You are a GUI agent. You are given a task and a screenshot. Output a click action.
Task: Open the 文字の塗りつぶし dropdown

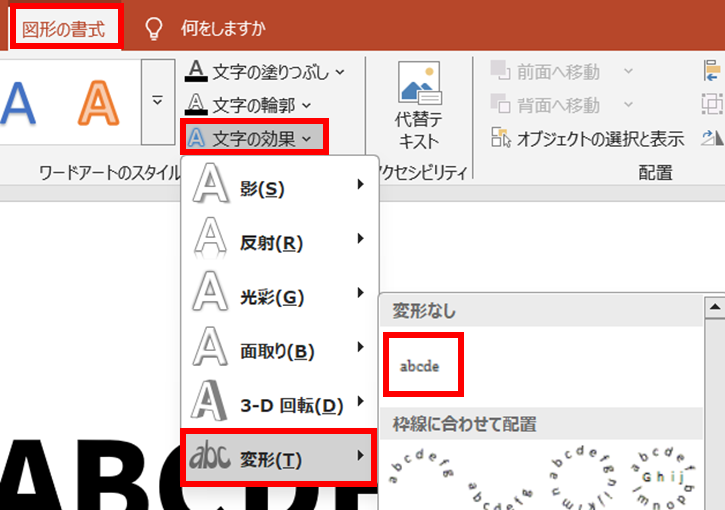(266, 71)
